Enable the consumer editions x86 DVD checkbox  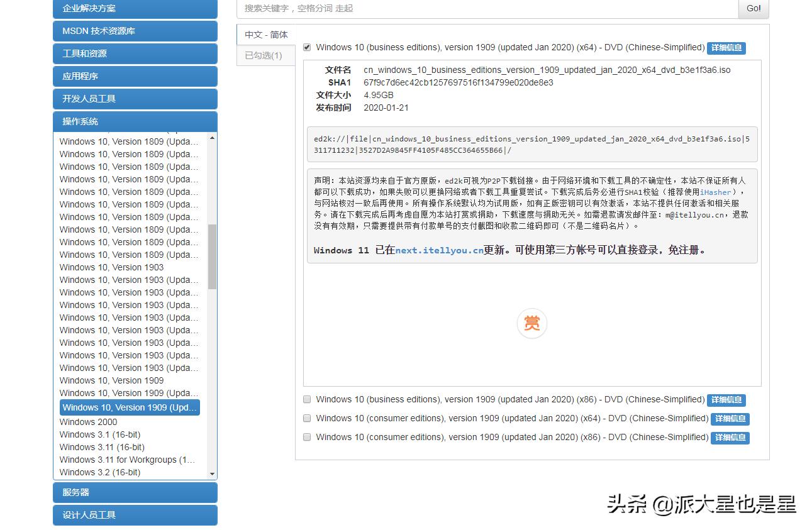pos(307,437)
